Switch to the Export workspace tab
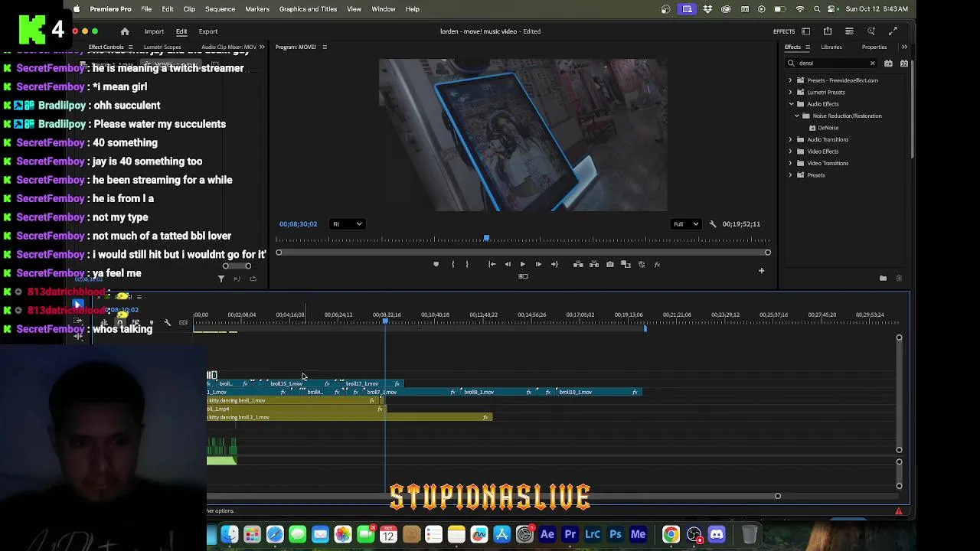980x551 pixels. [x=208, y=31]
